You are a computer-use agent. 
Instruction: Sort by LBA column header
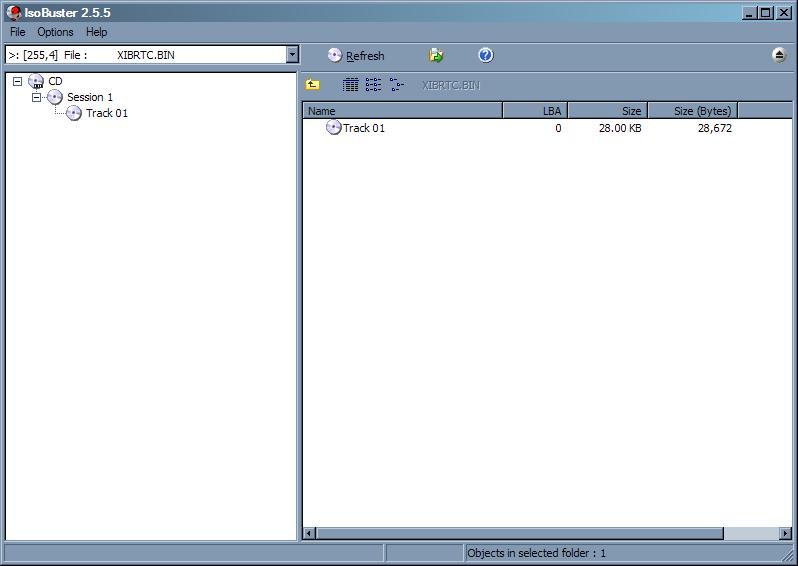tap(535, 110)
